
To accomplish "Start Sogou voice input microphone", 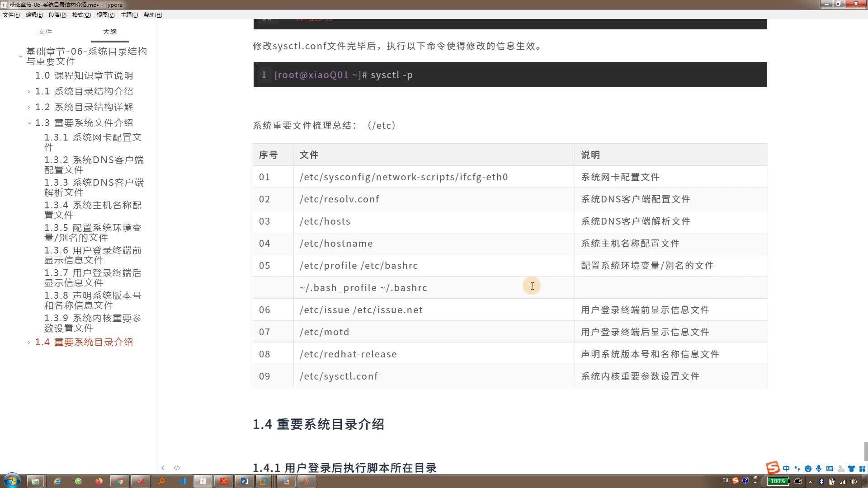I will pos(819,469).
